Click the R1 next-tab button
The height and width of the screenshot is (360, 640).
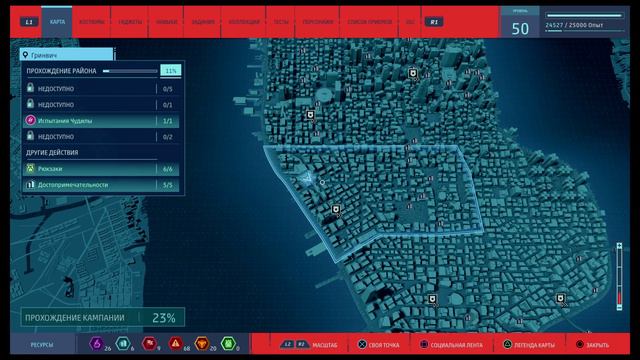[x=434, y=22]
